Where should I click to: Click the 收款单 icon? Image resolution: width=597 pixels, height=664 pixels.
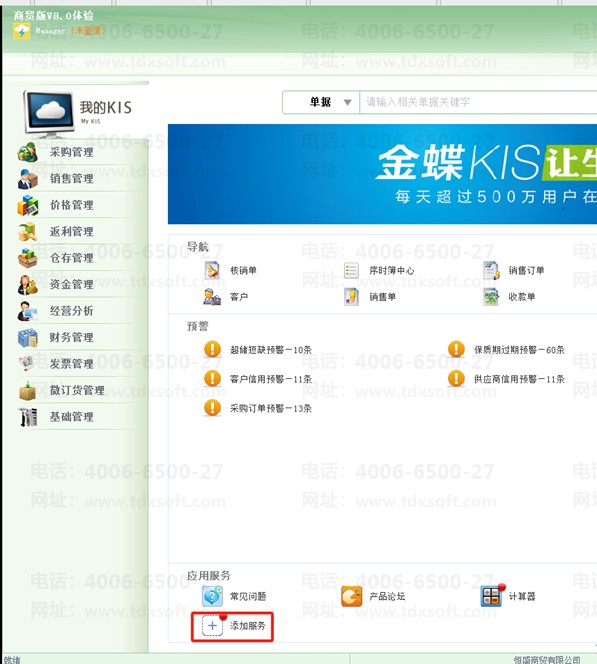point(491,297)
